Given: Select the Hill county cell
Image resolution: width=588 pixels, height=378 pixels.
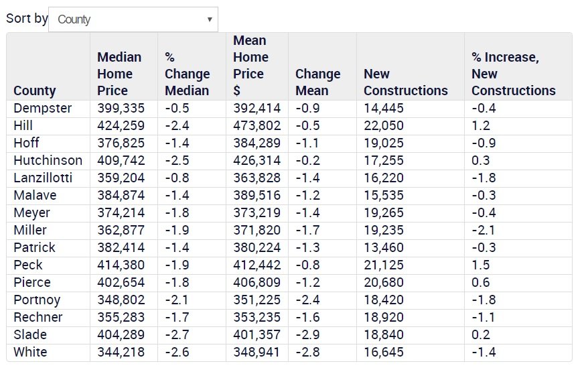Looking at the screenshot, I should [x=23, y=125].
